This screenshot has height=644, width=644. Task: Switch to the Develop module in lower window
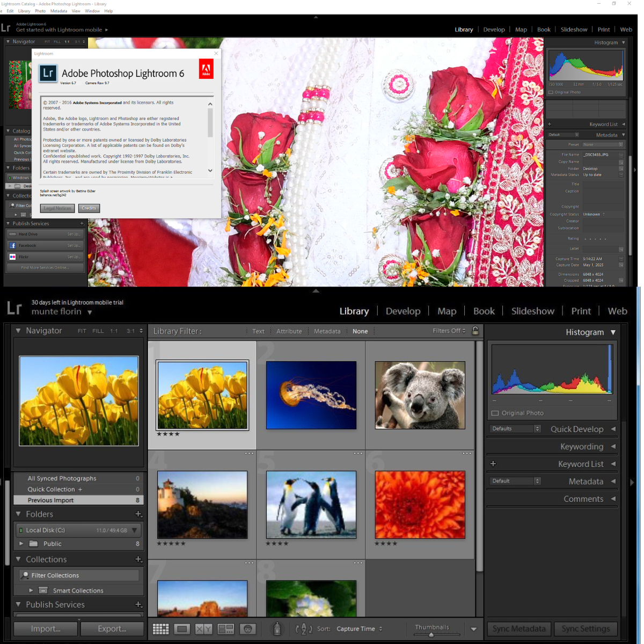[x=402, y=311]
